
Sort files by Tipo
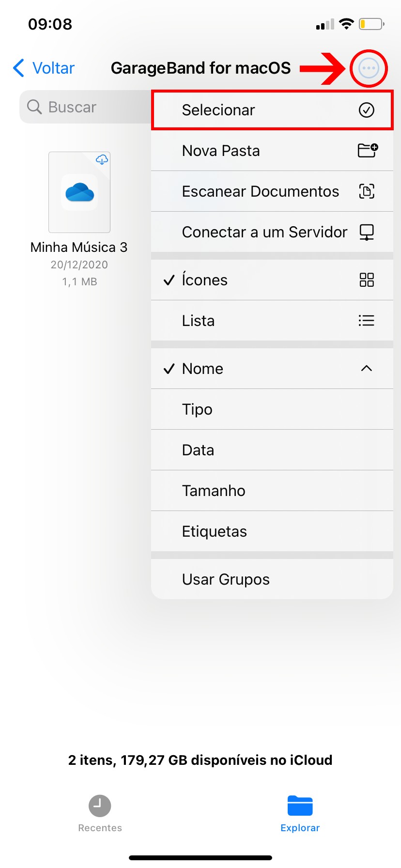[198, 409]
